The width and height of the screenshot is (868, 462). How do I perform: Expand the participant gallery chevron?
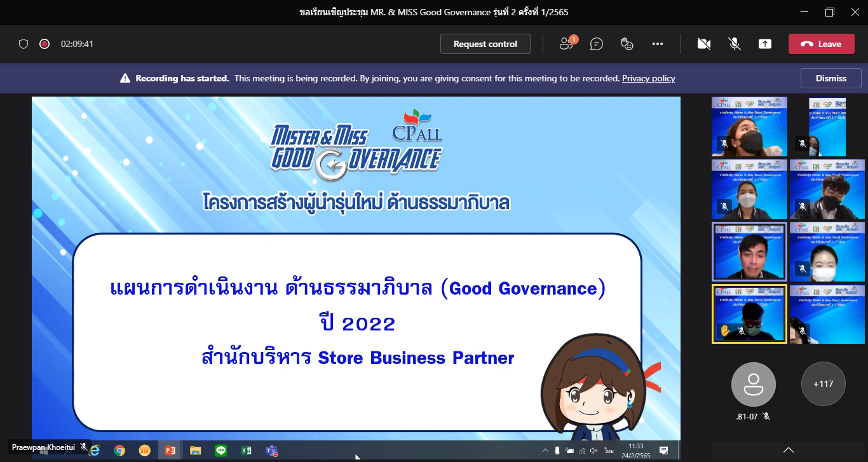click(789, 450)
